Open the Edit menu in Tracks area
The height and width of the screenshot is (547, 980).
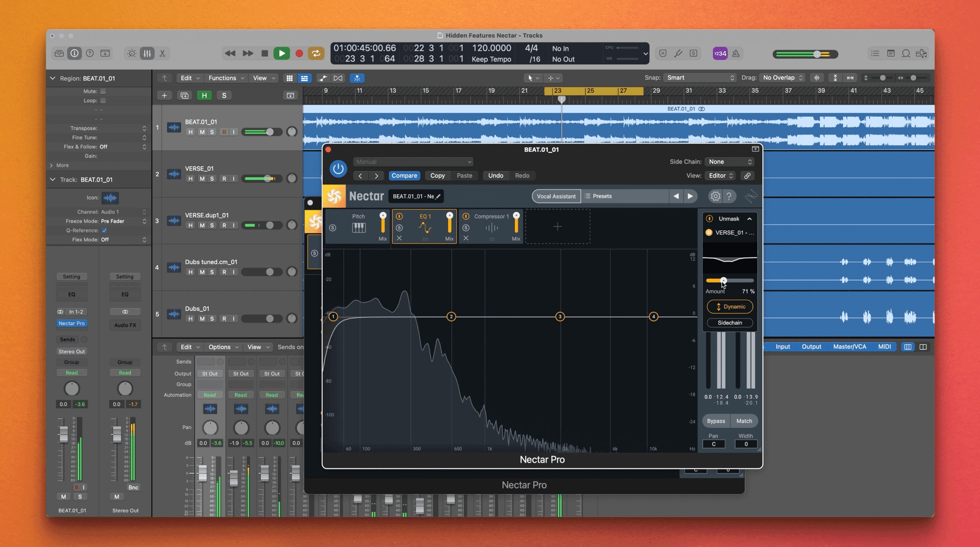[190, 78]
